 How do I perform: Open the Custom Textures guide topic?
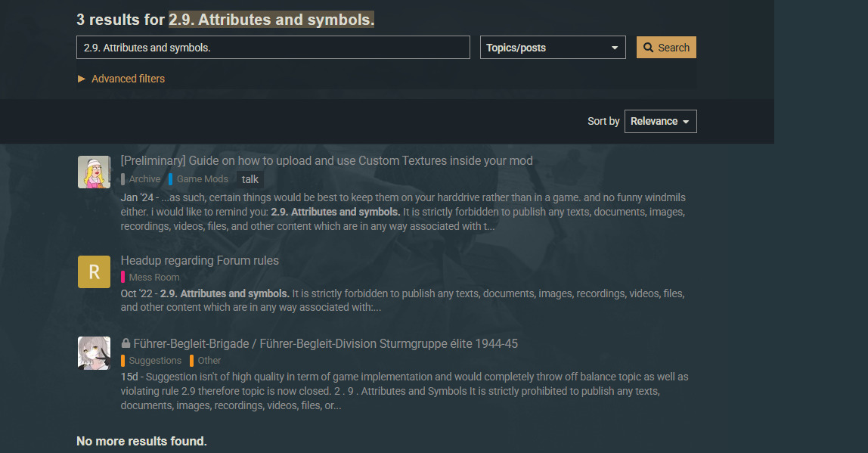coord(327,161)
